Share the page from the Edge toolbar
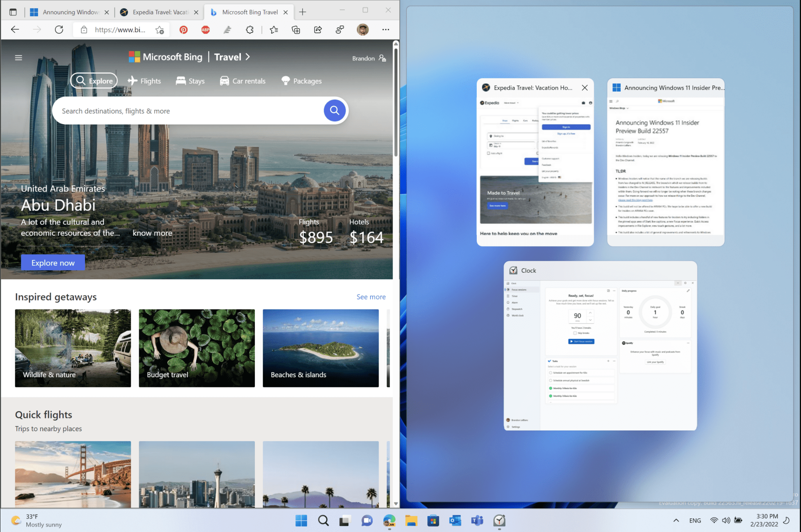801x532 pixels. 318,29
